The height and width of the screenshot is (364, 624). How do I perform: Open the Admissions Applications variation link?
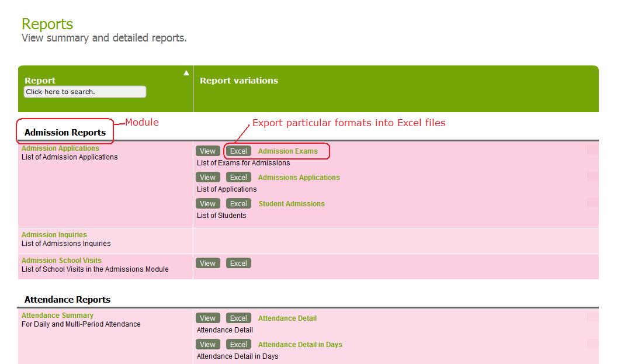299,178
